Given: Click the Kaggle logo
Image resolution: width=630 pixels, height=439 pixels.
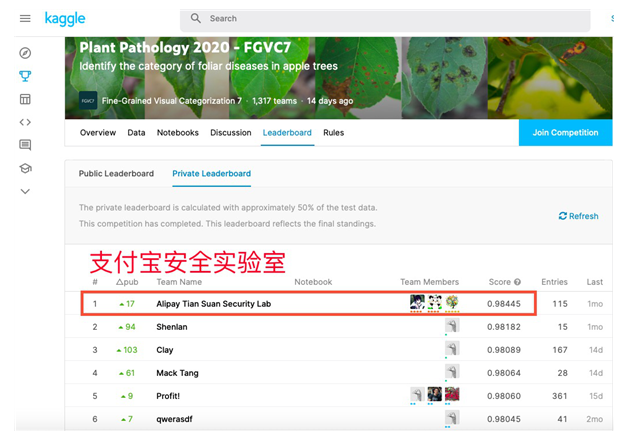Looking at the screenshot, I should tap(65, 18).
